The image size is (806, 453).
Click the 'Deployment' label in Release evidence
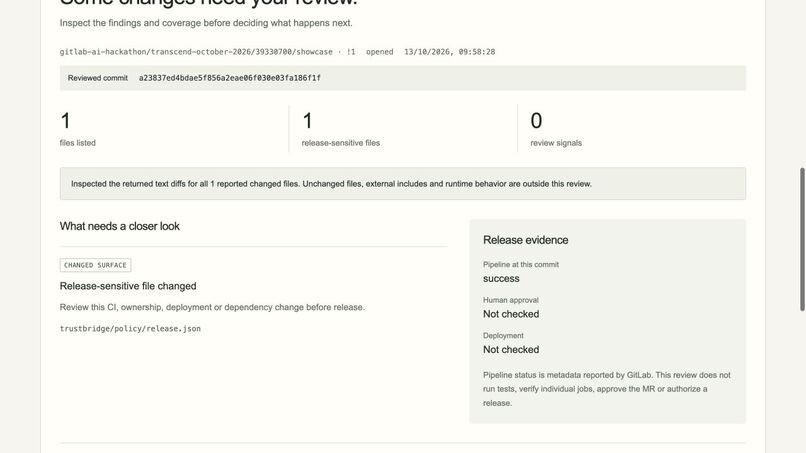(x=503, y=336)
